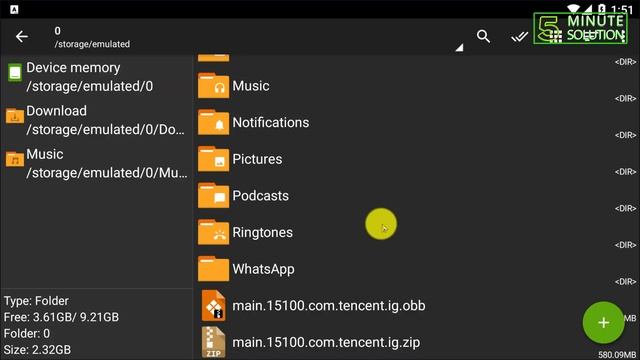This screenshot has width=640, height=360.
Task: Open Download shortcut in sidebar
Action: (x=96, y=120)
